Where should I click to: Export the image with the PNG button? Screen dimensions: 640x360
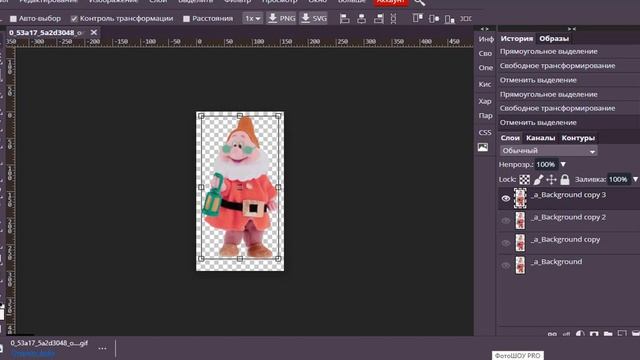[281, 18]
